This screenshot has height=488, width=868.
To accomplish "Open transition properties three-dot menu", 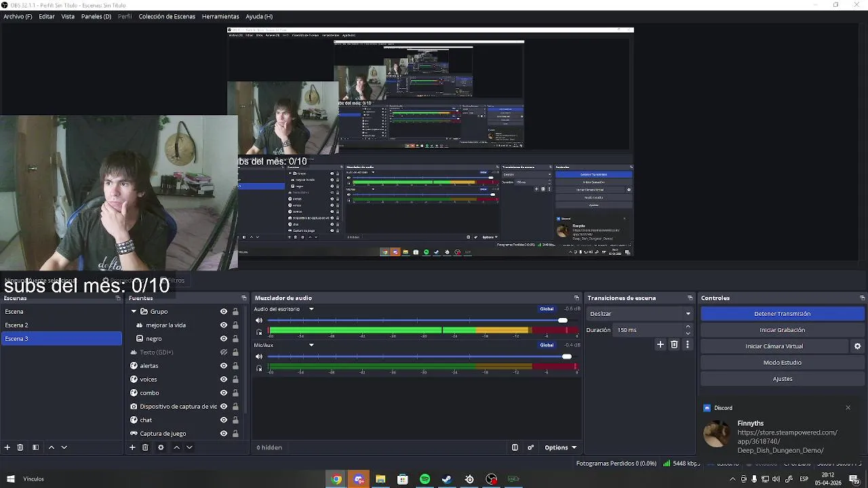I will (688, 344).
